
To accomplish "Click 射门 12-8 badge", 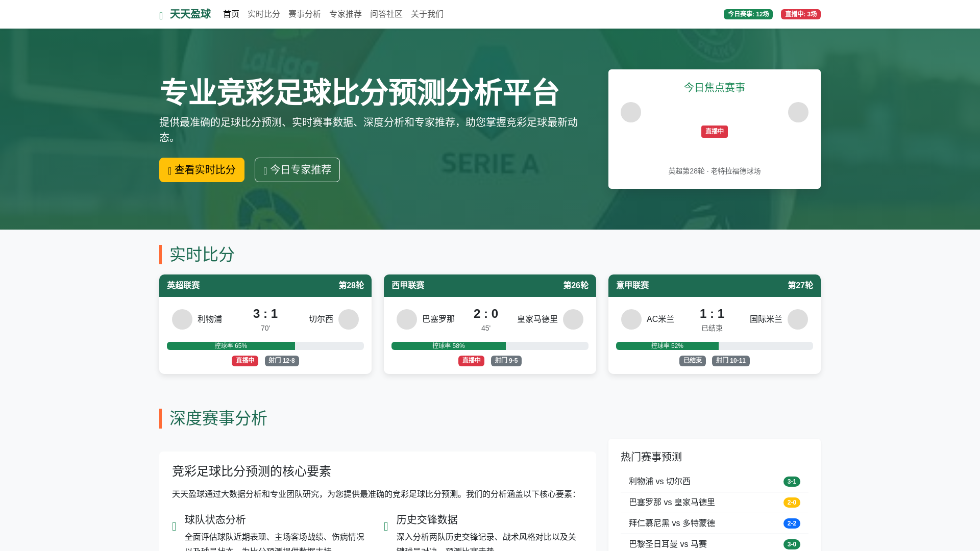I will click(x=282, y=361).
